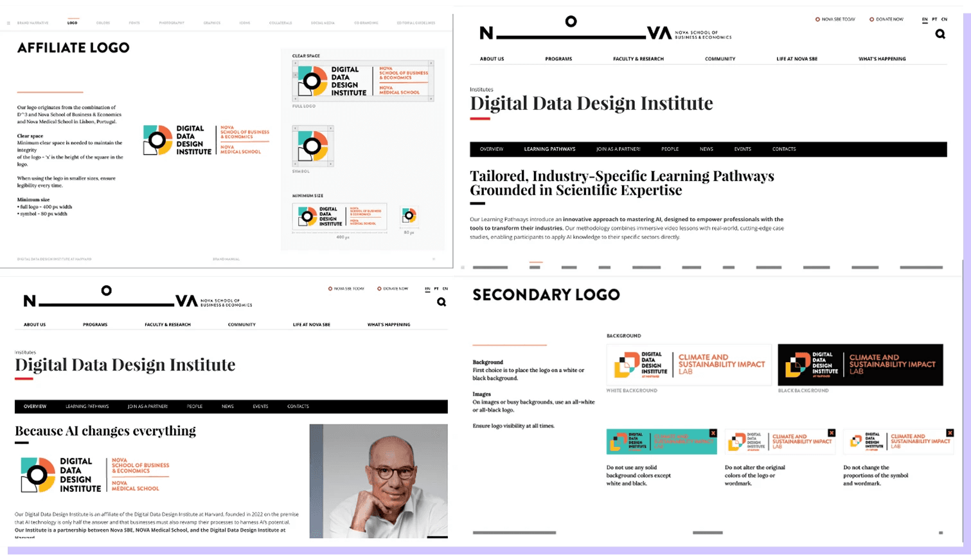Select the white background secondary logo example

pyautogui.click(x=689, y=365)
